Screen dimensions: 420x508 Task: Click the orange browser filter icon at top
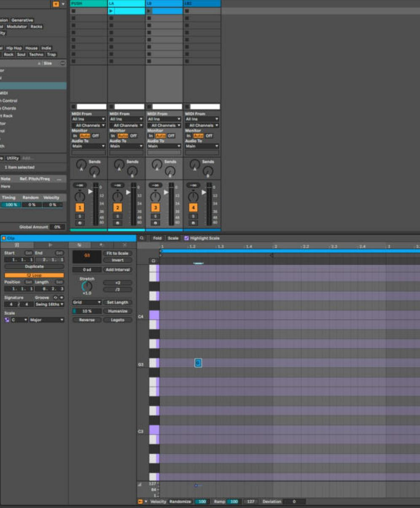(56, 4)
